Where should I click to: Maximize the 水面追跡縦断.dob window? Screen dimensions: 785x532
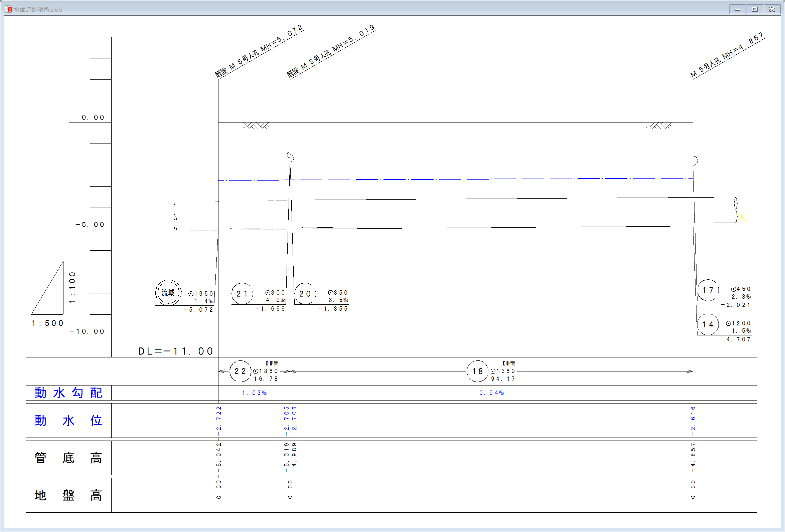pos(755,9)
